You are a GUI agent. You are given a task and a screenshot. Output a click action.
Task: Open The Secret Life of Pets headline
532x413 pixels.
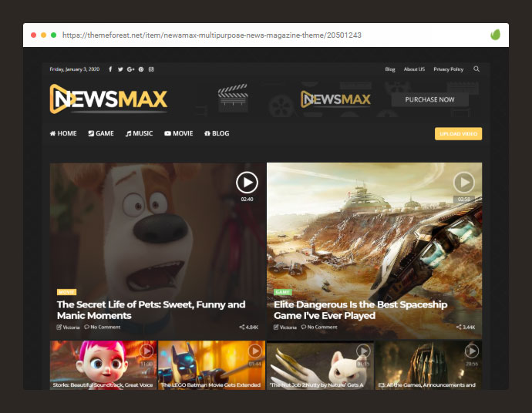point(151,310)
